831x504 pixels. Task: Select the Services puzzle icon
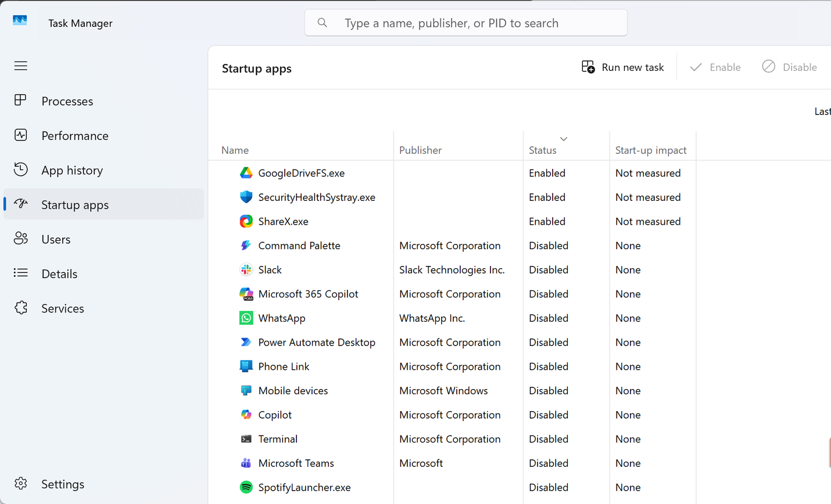21,308
